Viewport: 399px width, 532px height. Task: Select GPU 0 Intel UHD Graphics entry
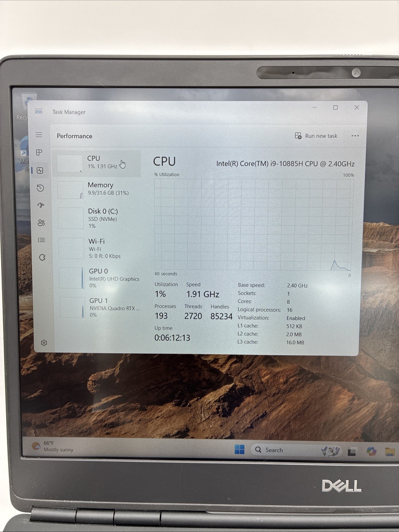click(x=99, y=278)
